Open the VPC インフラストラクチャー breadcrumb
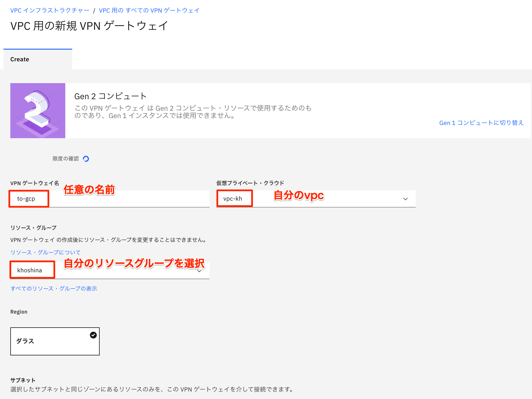Viewport: 532px width, 399px height. pyautogui.click(x=49, y=10)
